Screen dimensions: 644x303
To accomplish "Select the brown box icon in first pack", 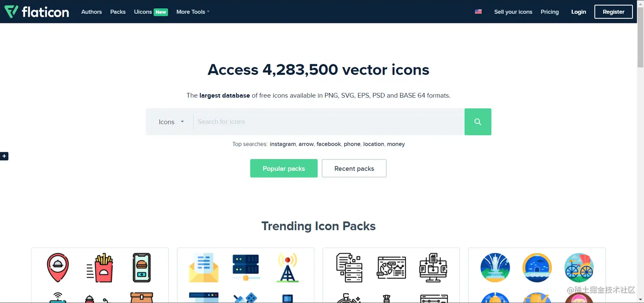I will pos(141,297).
